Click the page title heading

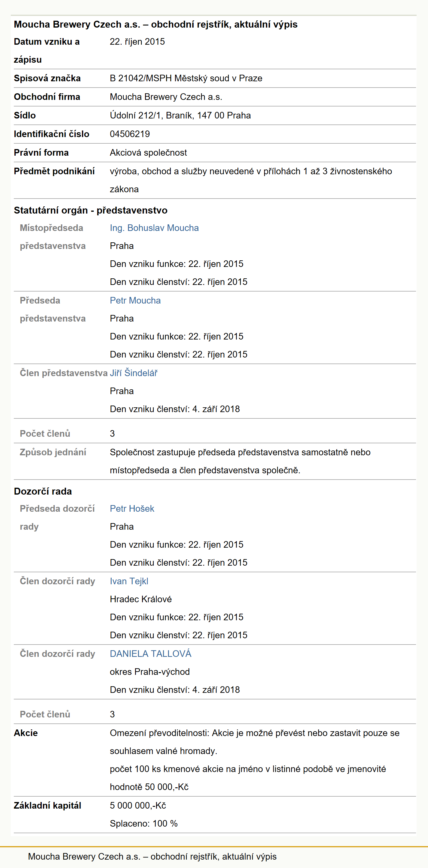(x=155, y=25)
